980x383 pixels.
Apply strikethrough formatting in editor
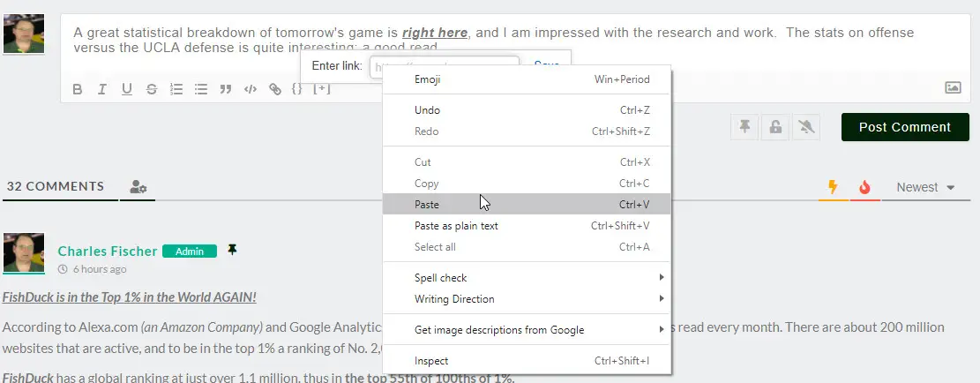pyautogui.click(x=152, y=89)
